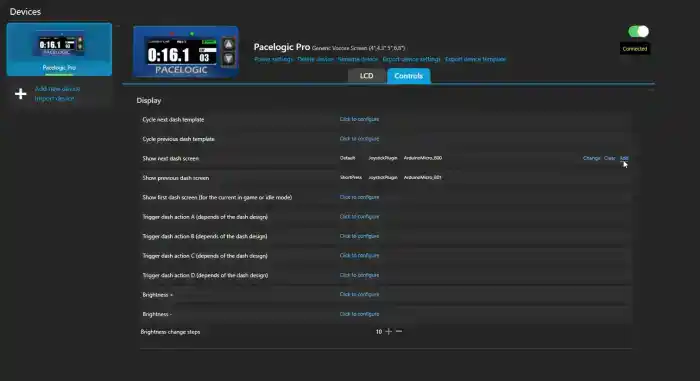Configure Cycle next dash template binding
This screenshot has height=381, width=700.
pyautogui.click(x=359, y=119)
